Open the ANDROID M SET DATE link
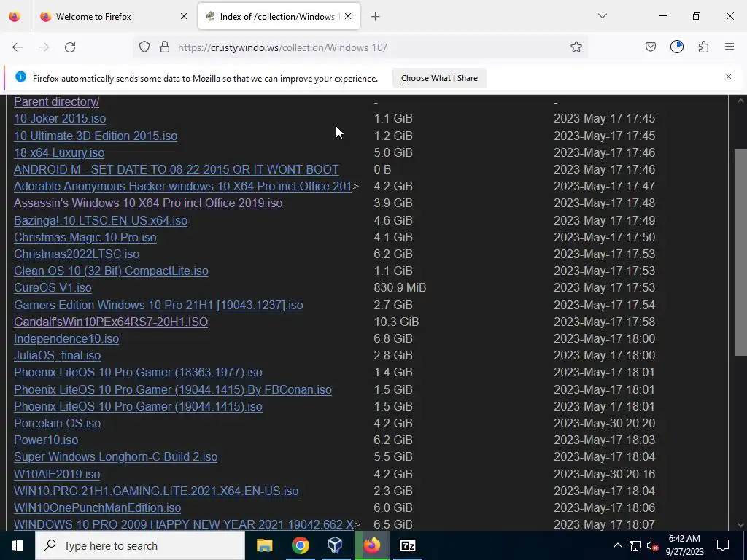This screenshot has width=747, height=560. click(177, 169)
